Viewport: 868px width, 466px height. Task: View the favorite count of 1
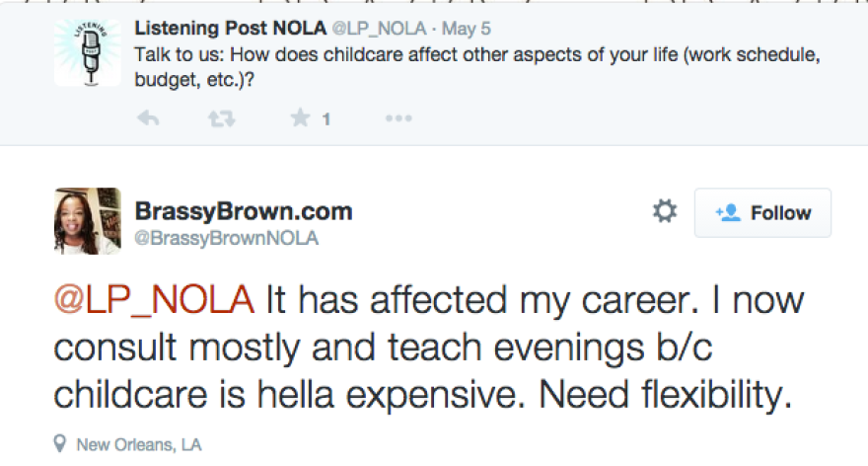(325, 119)
